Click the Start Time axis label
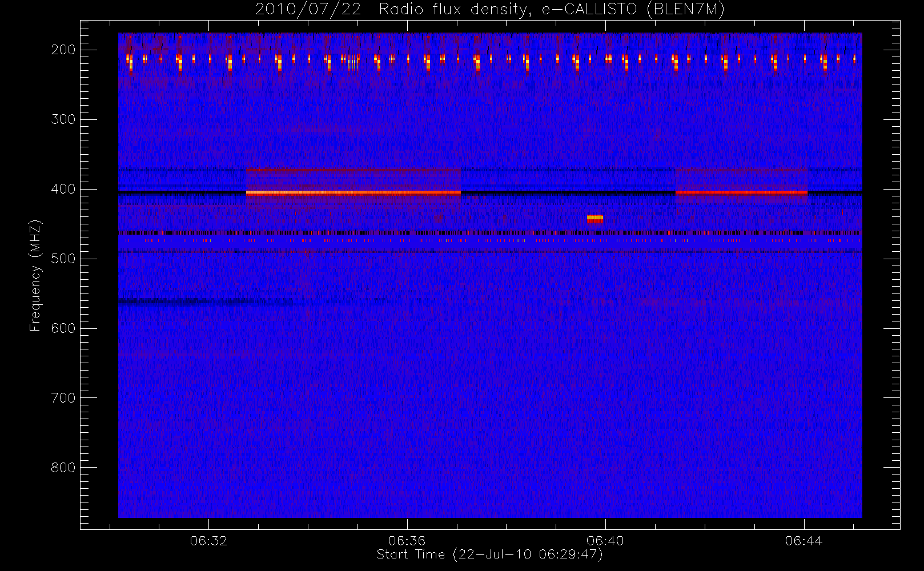Viewport: 924px width, 571px height. [x=489, y=554]
